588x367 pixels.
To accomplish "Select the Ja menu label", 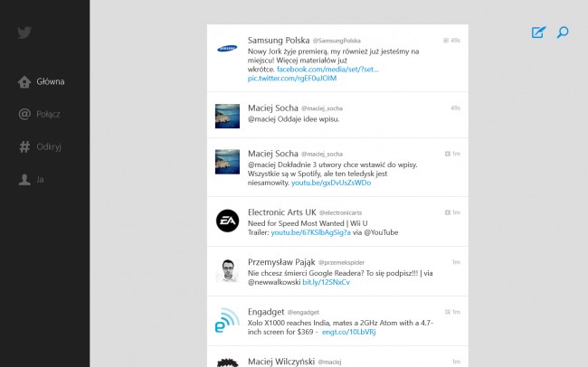I will (x=40, y=180).
